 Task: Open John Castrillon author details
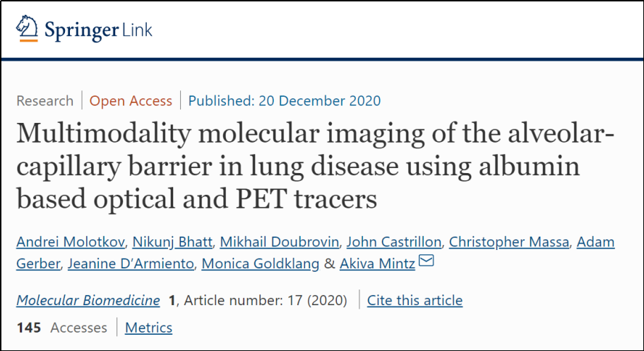pyautogui.click(x=394, y=242)
